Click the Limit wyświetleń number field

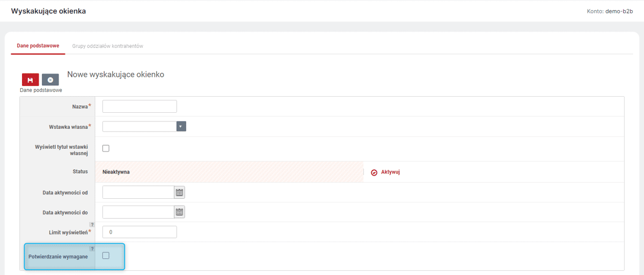point(140,232)
